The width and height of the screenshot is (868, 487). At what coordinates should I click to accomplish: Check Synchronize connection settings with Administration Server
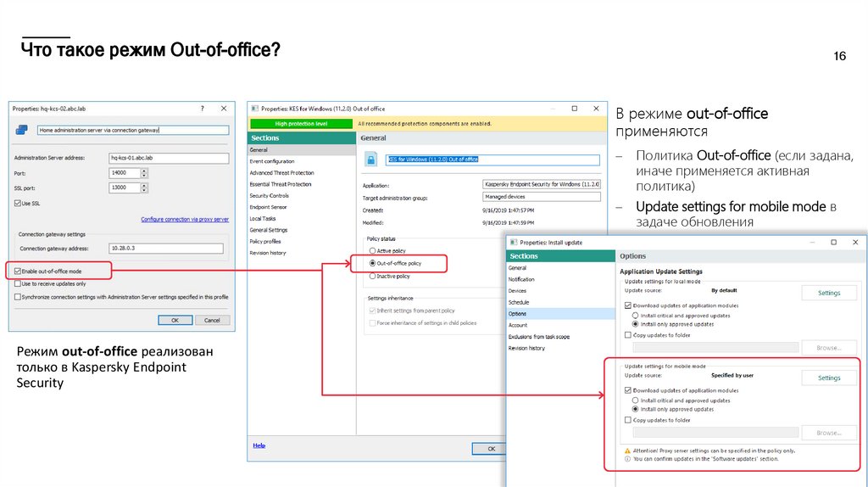pos(18,297)
